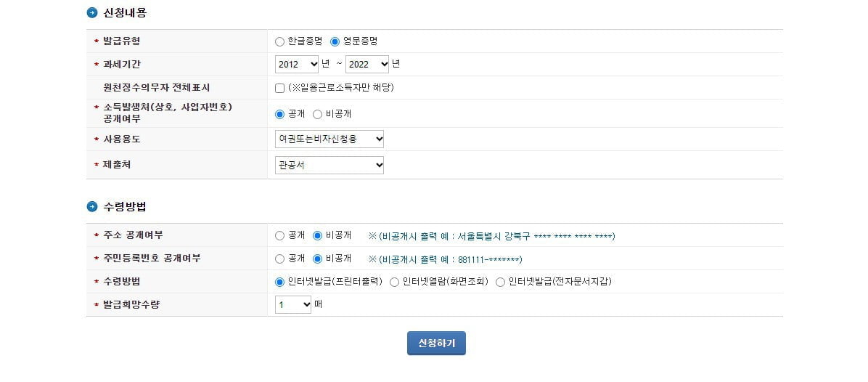The width and height of the screenshot is (868, 382).
Task: Set 주민등록번호 공개여부 to 비공개
Action: [317, 259]
